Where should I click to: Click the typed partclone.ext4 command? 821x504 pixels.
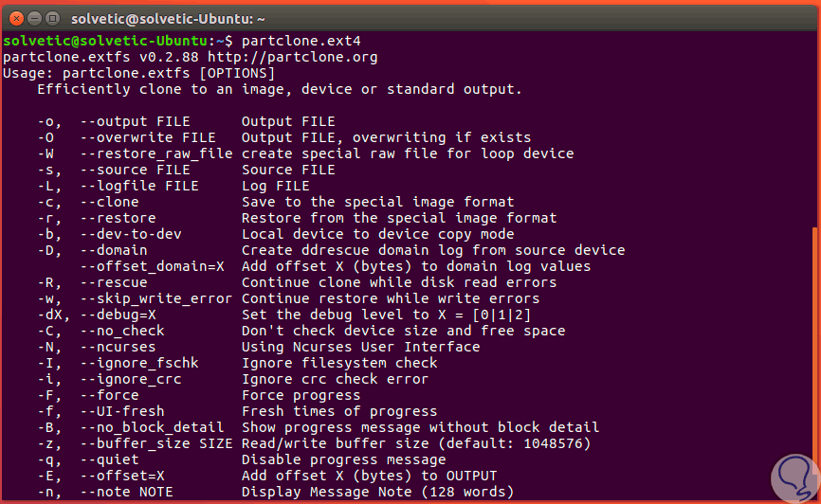[x=301, y=41]
